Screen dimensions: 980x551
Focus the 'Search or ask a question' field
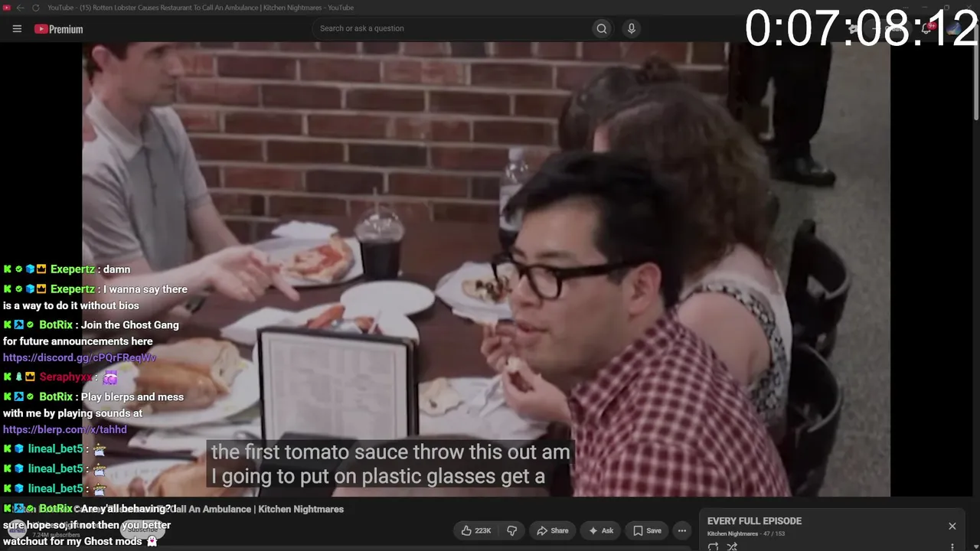click(452, 28)
